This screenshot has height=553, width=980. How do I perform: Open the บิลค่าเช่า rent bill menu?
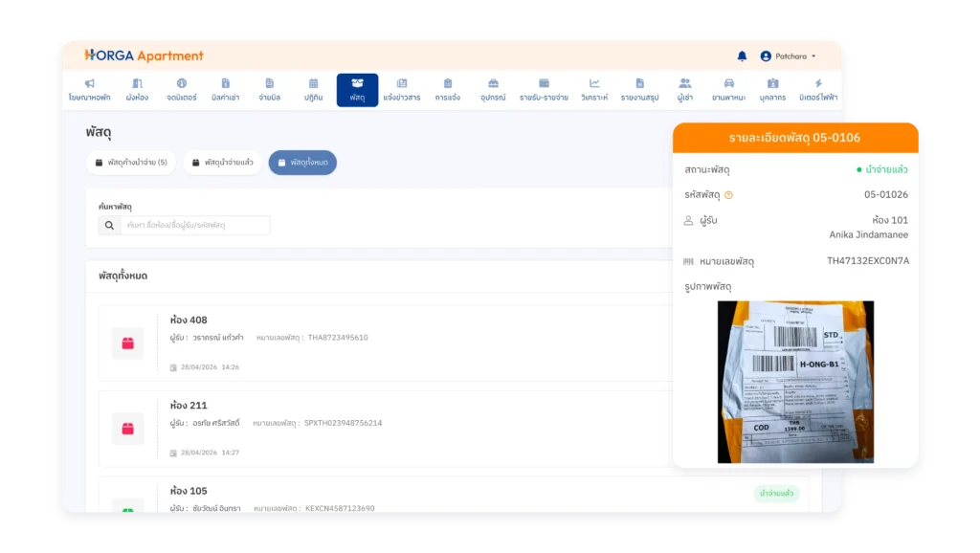point(226,90)
